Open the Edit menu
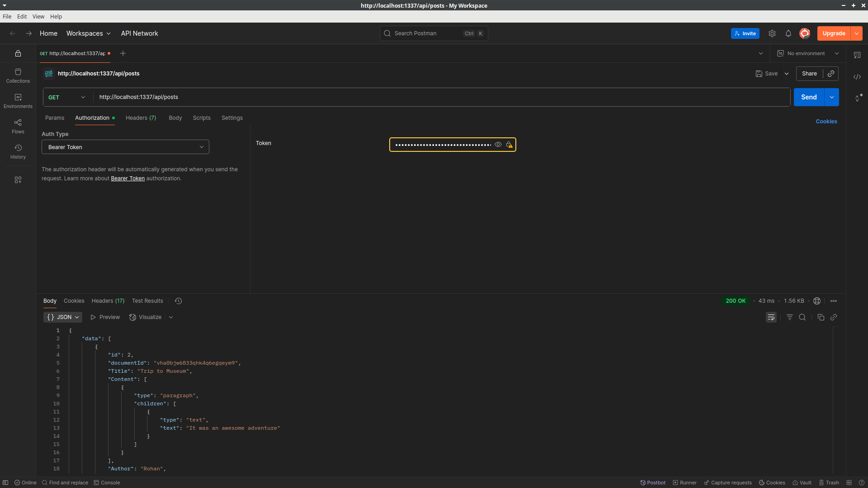 (x=22, y=16)
